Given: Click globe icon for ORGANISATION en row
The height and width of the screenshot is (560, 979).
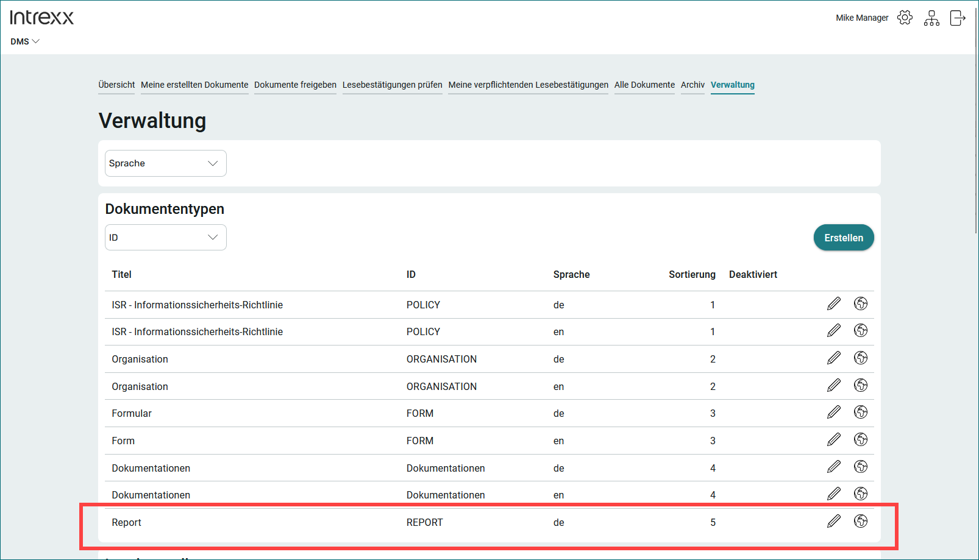Looking at the screenshot, I should (861, 385).
